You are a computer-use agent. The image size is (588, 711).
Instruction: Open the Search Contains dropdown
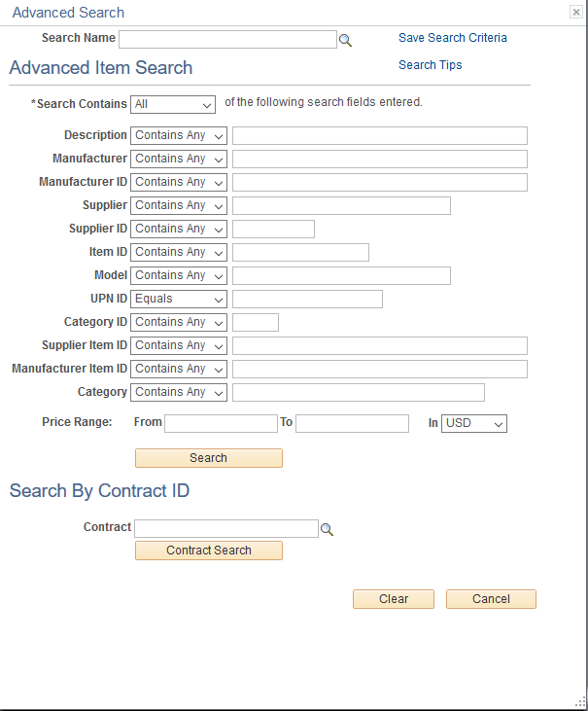click(173, 104)
